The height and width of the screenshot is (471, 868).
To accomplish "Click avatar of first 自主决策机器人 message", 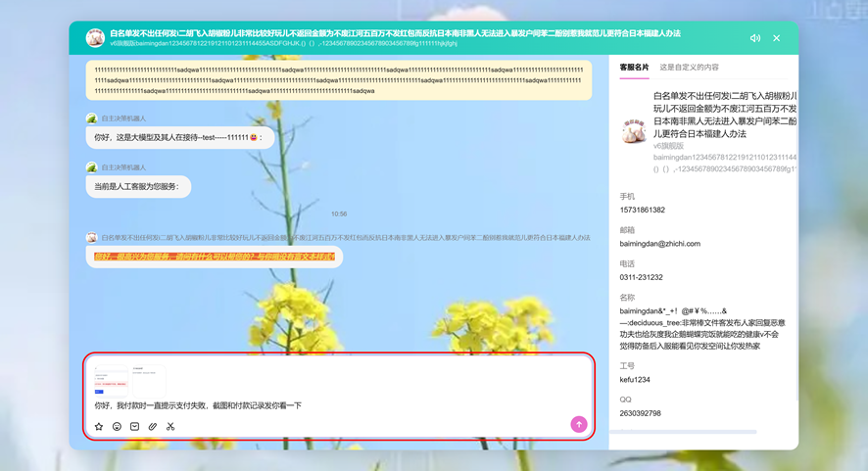I will pos(91,118).
